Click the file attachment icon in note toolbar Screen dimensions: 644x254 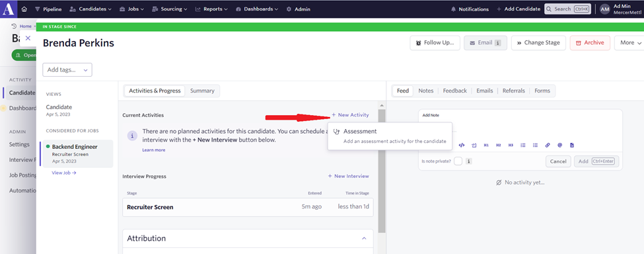(572, 145)
